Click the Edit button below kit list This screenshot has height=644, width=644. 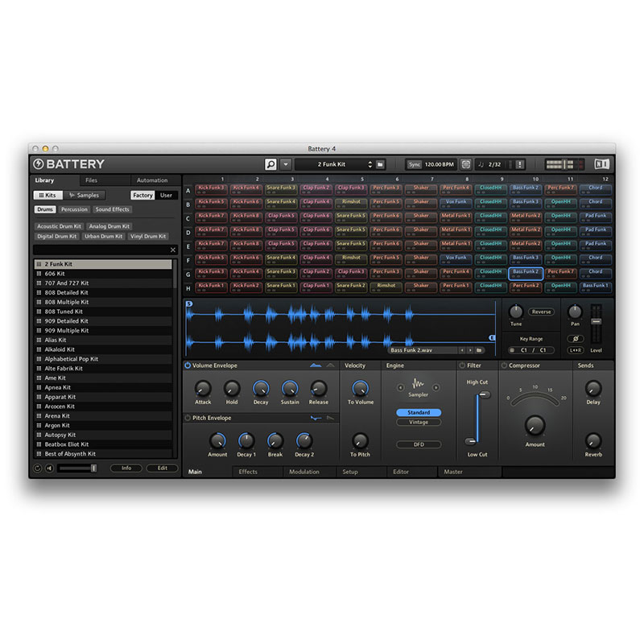[162, 468]
